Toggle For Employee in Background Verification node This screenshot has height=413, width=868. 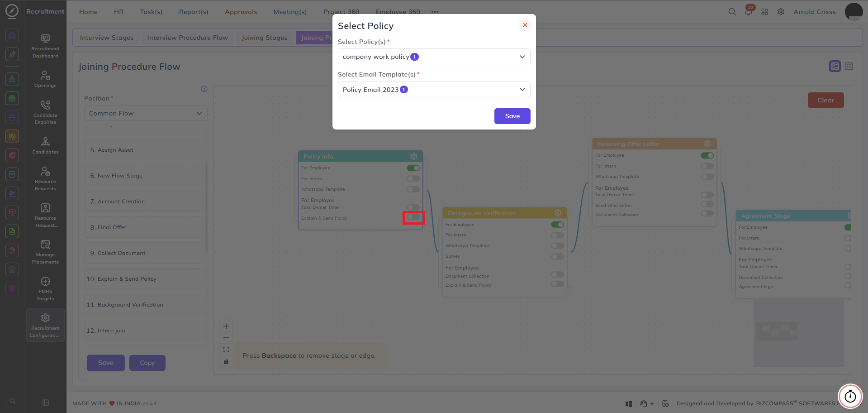(557, 225)
